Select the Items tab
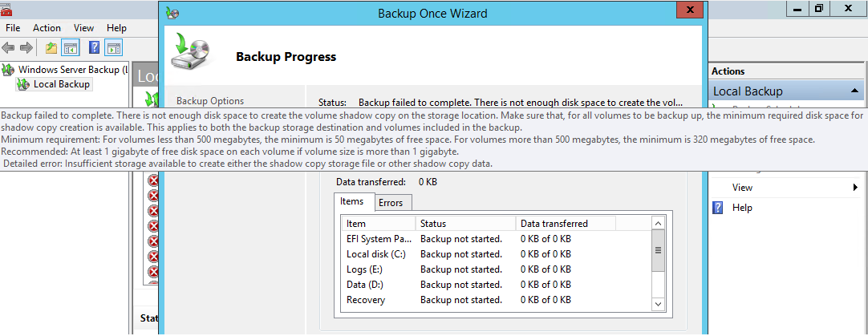This screenshot has width=868, height=336. coord(352,201)
